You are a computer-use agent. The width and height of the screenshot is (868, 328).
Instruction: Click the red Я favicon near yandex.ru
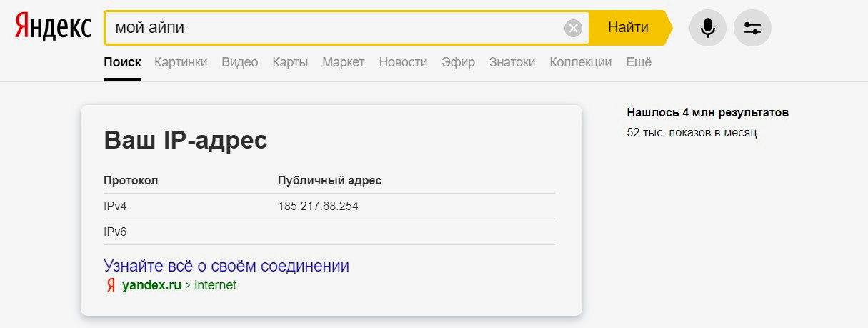[x=111, y=286]
